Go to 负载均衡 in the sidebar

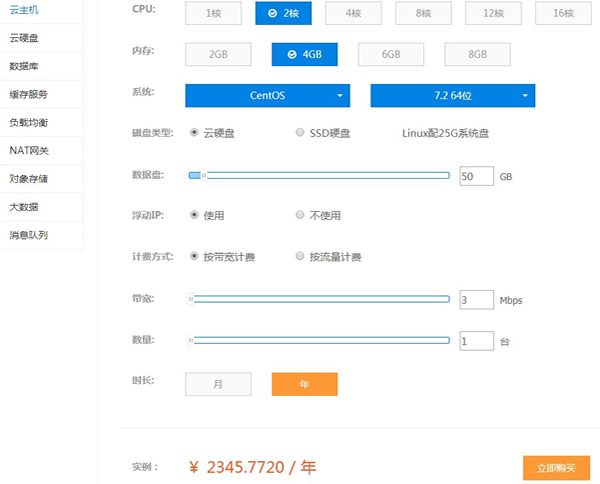click(28, 122)
